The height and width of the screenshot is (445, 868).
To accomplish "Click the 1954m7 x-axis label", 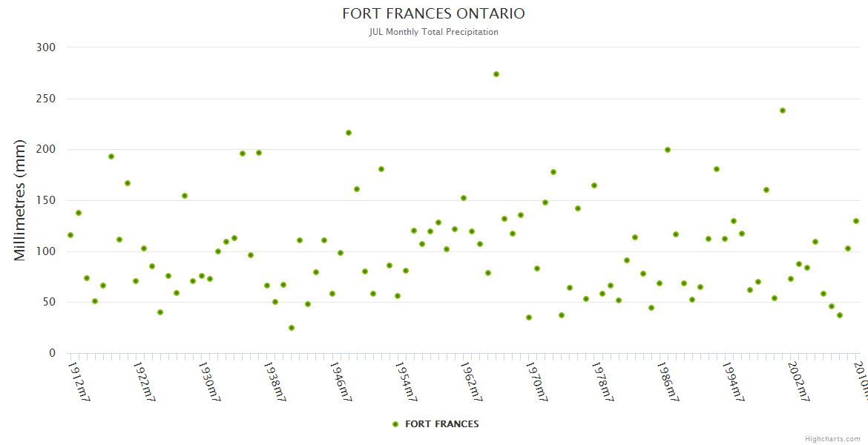I will [407, 381].
